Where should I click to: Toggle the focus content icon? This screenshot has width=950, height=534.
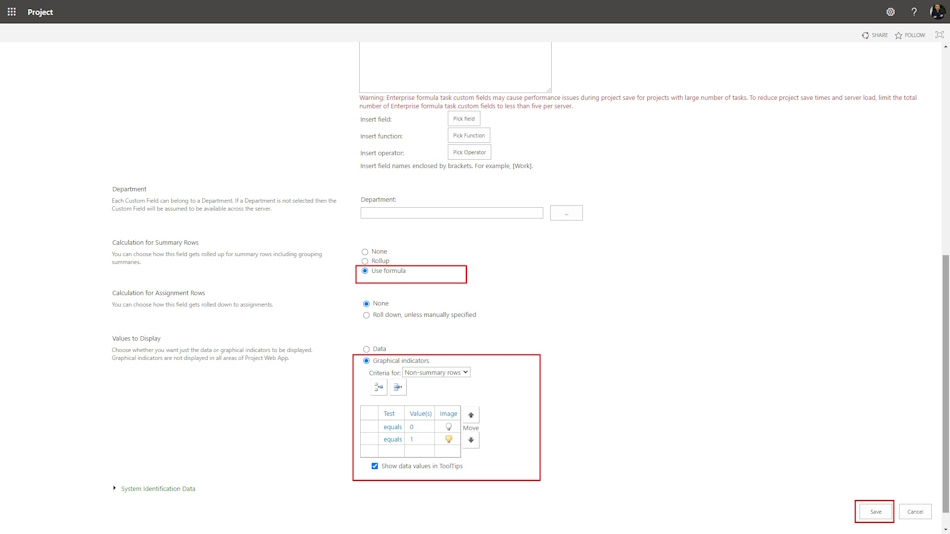[x=939, y=35]
